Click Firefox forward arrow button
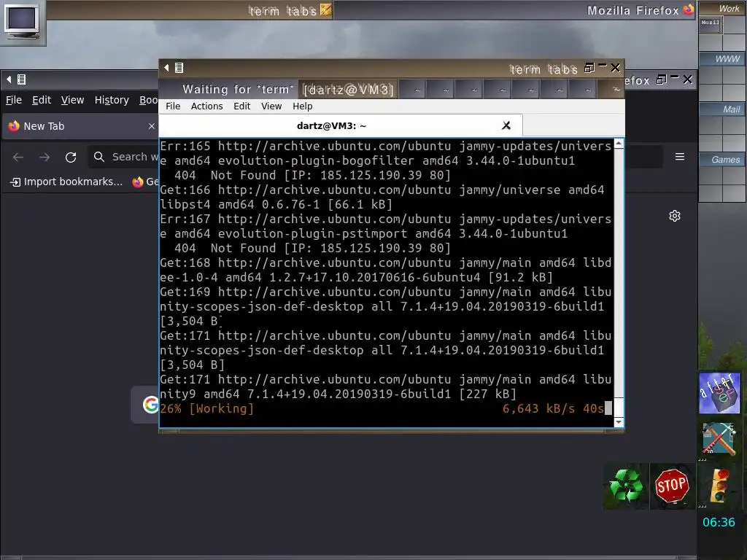 pyautogui.click(x=44, y=157)
